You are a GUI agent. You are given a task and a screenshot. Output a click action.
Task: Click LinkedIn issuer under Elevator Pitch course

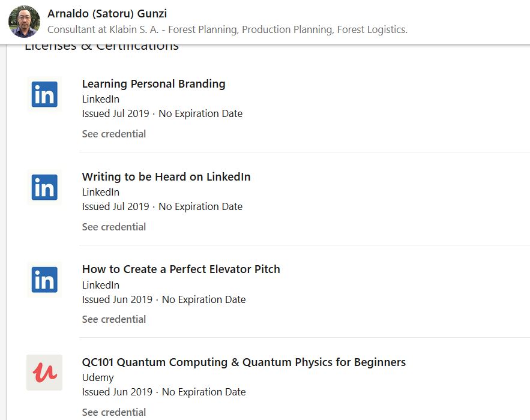tap(101, 286)
